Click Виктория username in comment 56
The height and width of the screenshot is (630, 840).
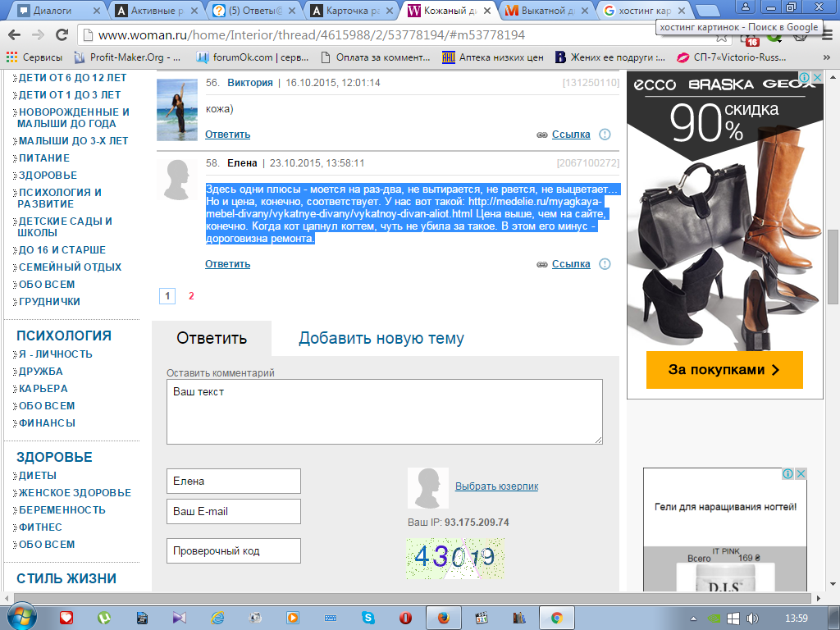tap(250, 83)
